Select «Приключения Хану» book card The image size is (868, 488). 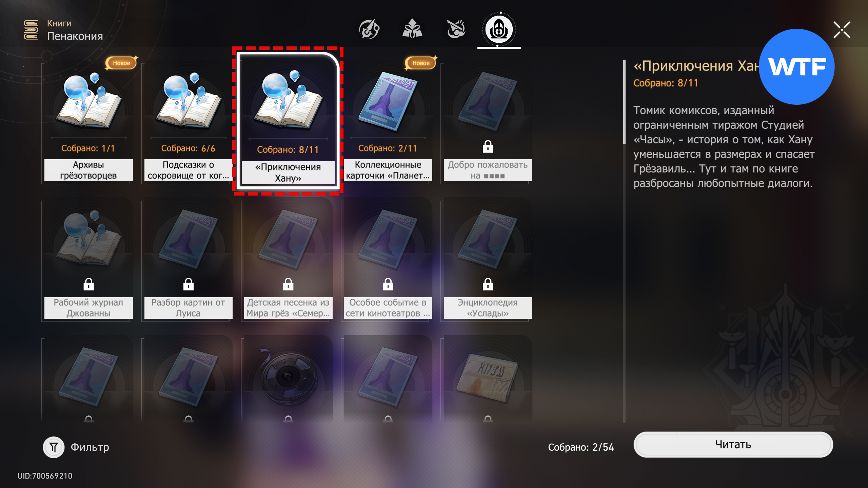tap(288, 121)
